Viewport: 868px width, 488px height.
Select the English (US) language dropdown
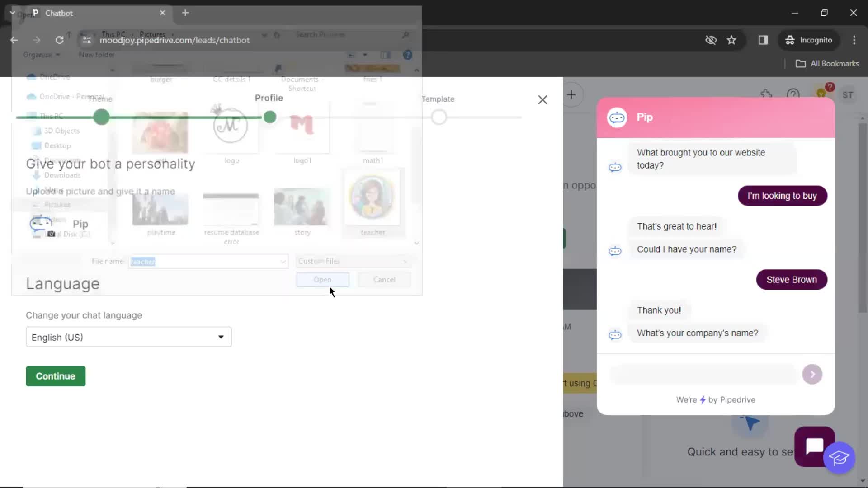tap(128, 337)
